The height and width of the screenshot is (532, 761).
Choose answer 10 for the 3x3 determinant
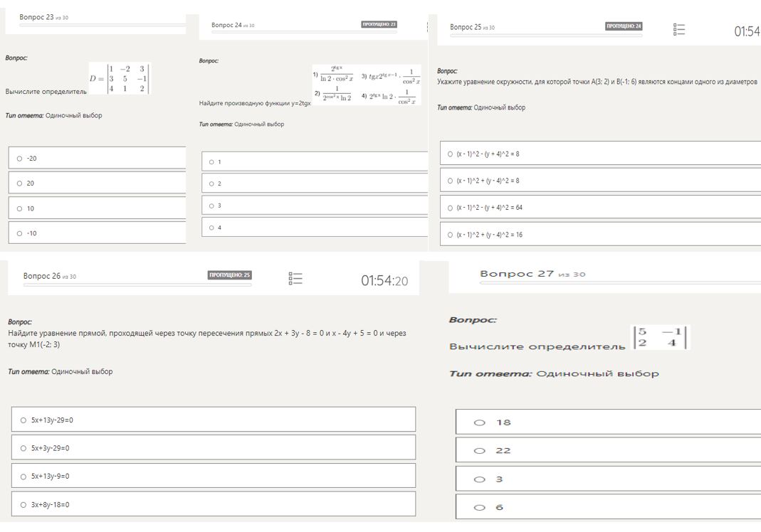(20, 208)
